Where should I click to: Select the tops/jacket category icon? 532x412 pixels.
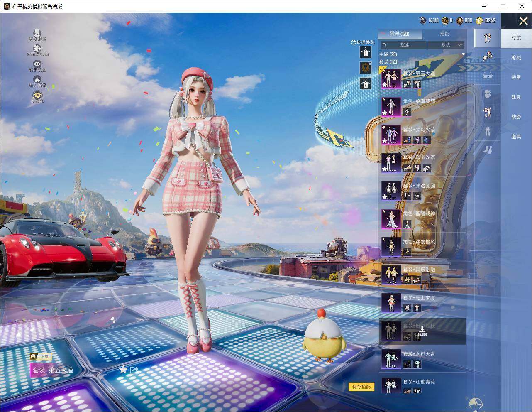point(487,112)
